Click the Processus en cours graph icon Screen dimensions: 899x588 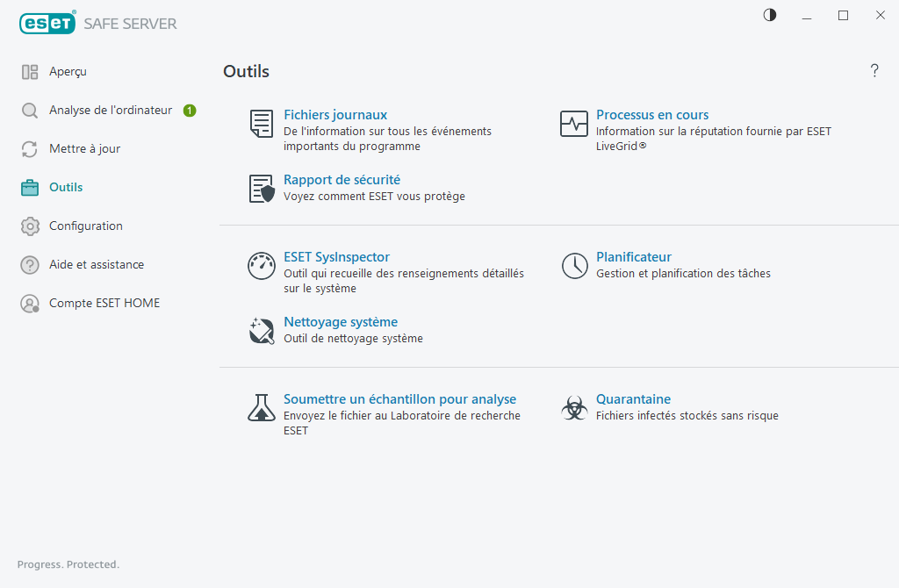tap(573, 124)
